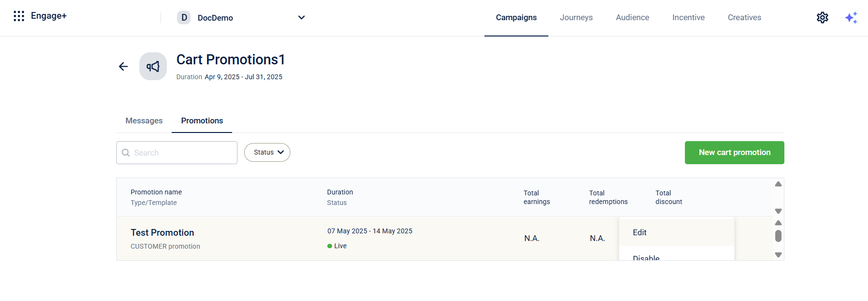The height and width of the screenshot is (301, 868).
Task: Select the Promotions tab
Action: point(202,120)
